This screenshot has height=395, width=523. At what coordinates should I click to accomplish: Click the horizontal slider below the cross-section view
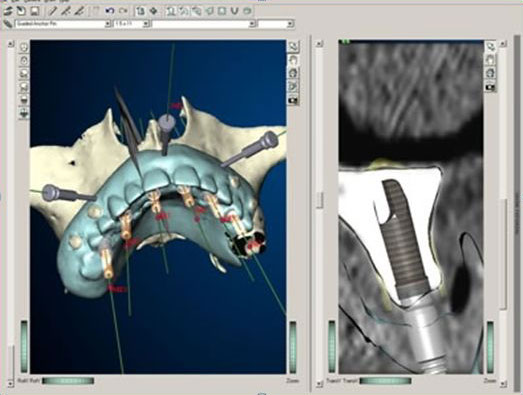point(385,381)
